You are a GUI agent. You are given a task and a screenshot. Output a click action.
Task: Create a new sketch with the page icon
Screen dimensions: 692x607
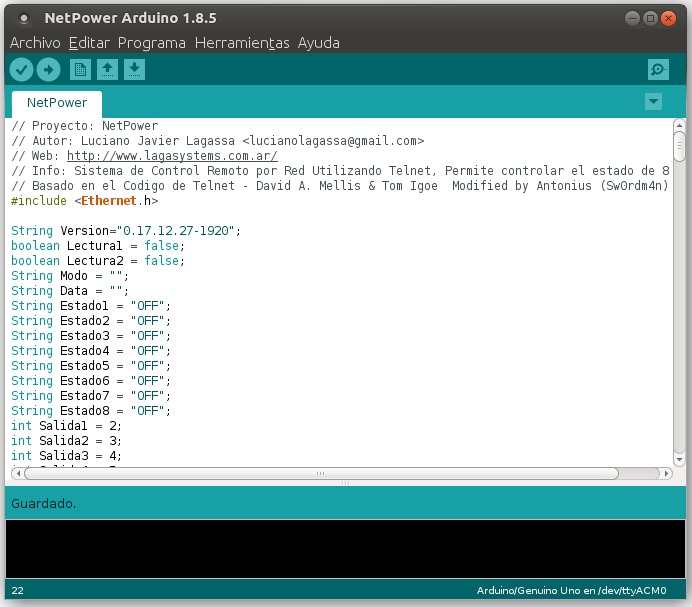(x=80, y=69)
